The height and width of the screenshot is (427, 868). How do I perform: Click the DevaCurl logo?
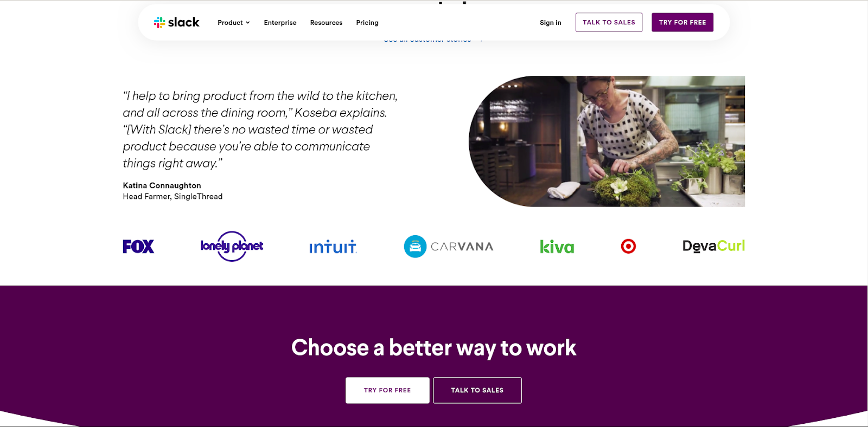pos(713,246)
